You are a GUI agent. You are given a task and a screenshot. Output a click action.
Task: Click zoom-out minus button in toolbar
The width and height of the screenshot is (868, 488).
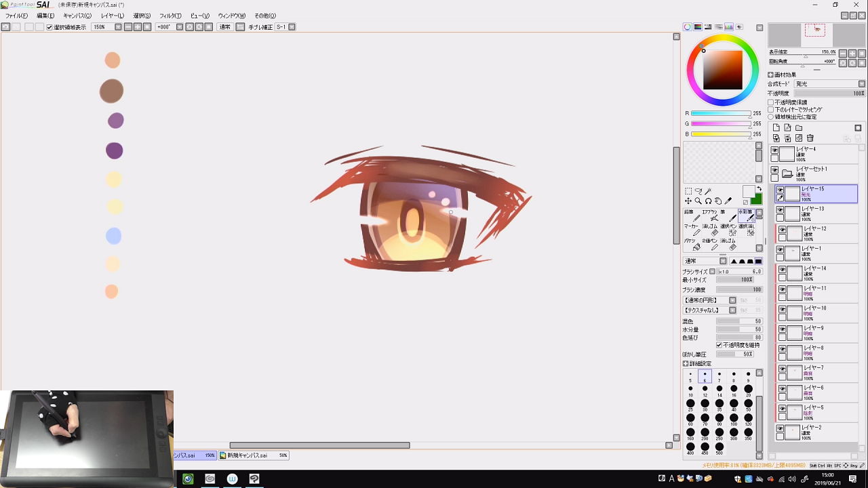tap(129, 27)
